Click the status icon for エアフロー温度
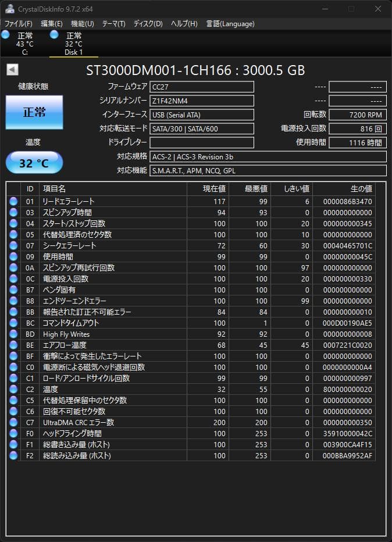The height and width of the screenshot is (542, 392). coord(13,345)
